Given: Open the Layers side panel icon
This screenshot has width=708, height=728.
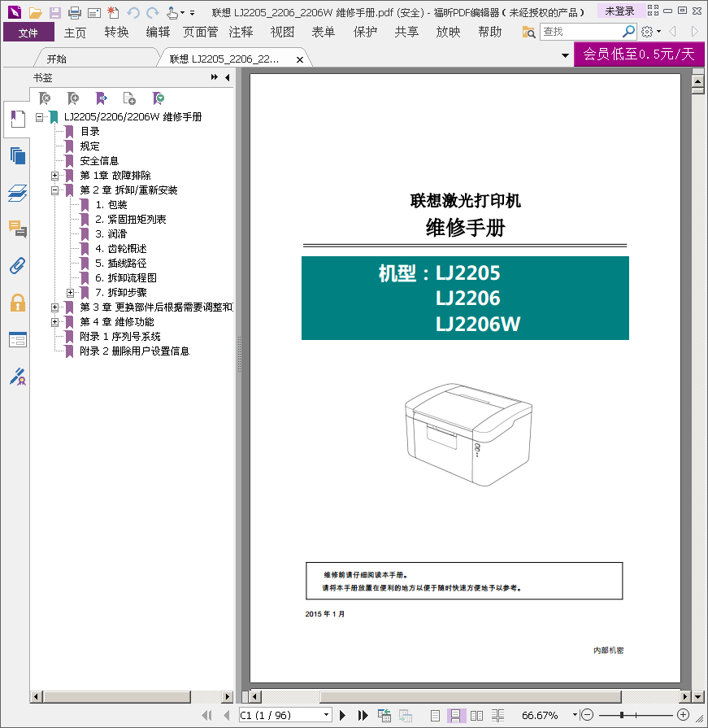Looking at the screenshot, I should pos(18,193).
